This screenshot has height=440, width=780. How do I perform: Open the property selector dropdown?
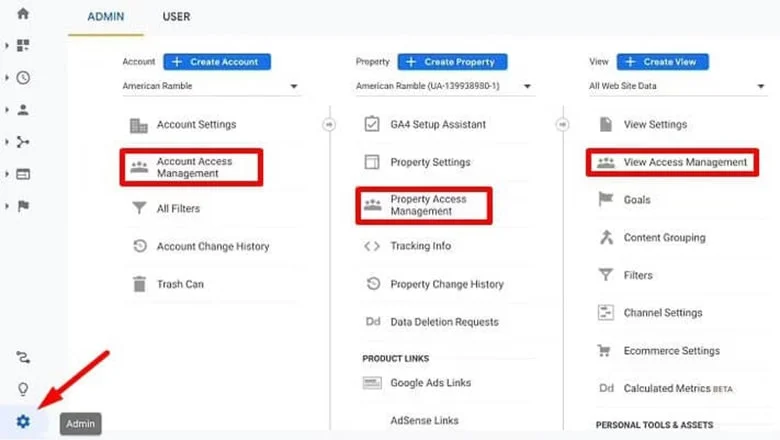tap(444, 86)
